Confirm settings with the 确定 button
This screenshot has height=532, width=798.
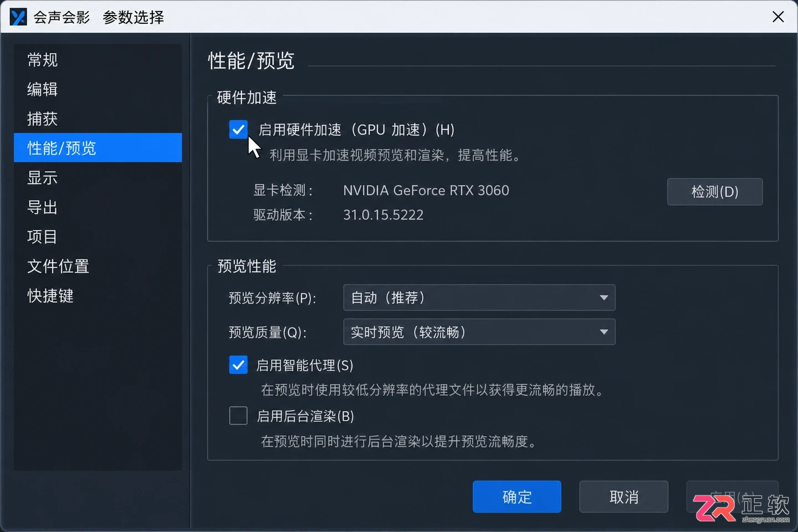pyautogui.click(x=517, y=497)
